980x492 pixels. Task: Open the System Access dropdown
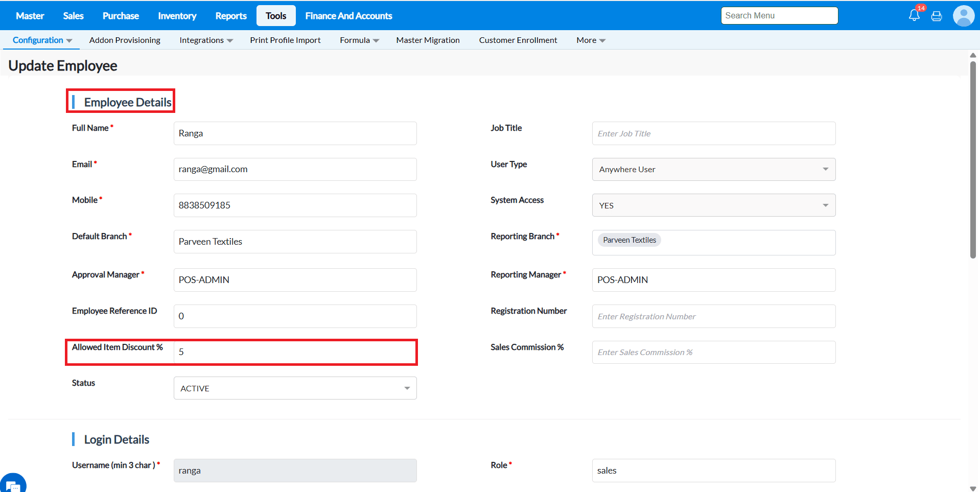(x=713, y=205)
